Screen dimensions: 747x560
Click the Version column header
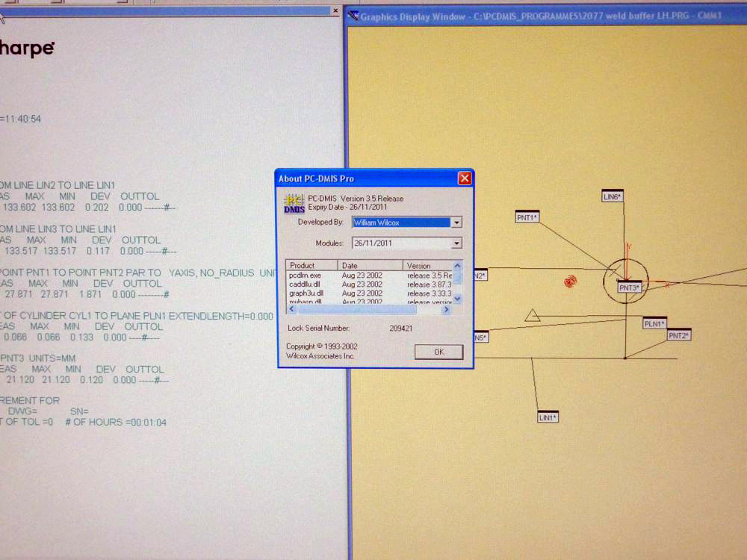click(428, 265)
